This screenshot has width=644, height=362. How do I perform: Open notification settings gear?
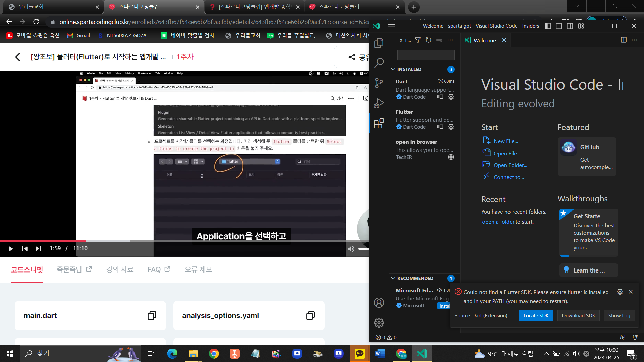click(x=620, y=292)
